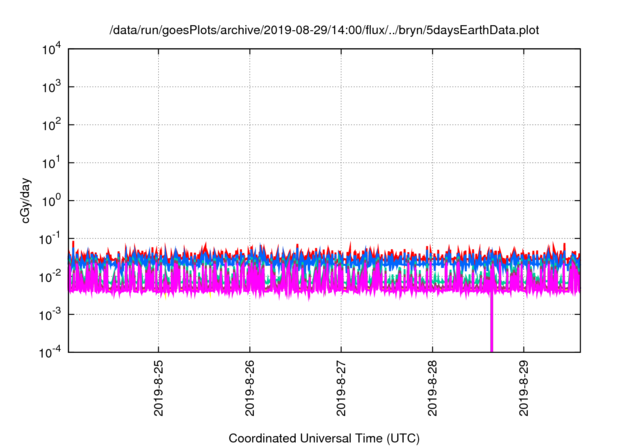
Task: Click the 10^3 y-axis tick label
Action: click(x=54, y=87)
